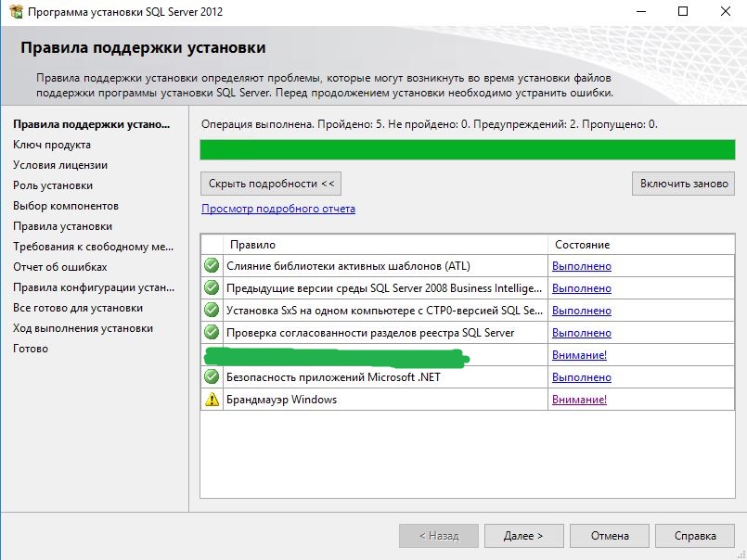
Task: Open the Просмотр подробного отчета link
Action: (278, 209)
